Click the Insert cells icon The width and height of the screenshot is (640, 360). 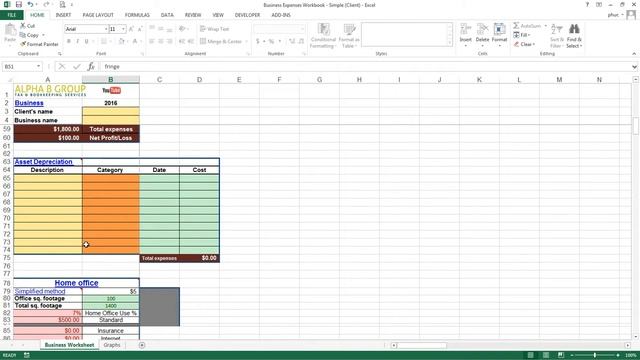pyautogui.click(x=465, y=29)
